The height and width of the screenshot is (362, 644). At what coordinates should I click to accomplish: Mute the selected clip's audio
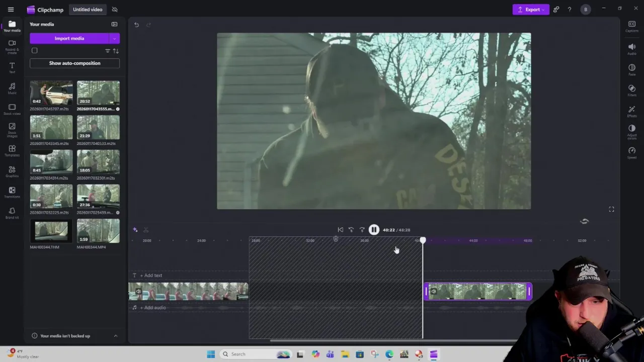click(x=434, y=292)
